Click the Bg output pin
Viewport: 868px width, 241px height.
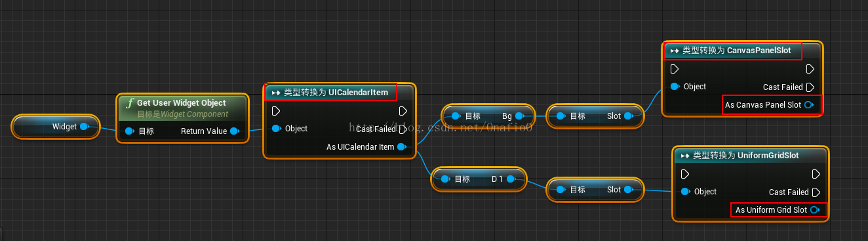tap(519, 116)
